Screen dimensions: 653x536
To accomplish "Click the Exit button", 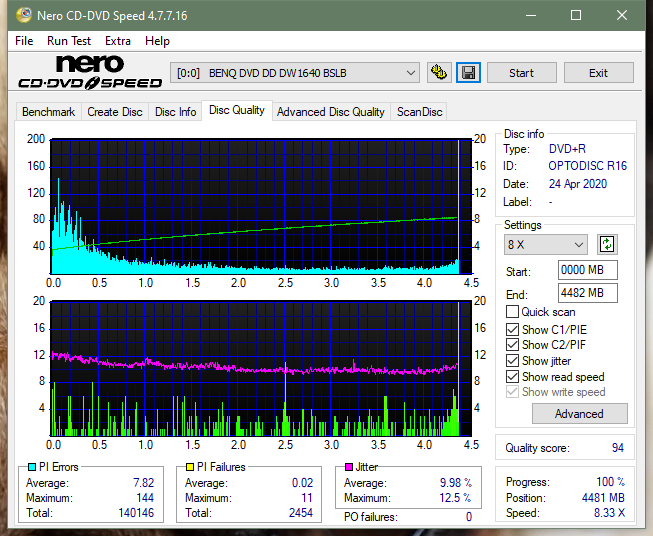I will coord(598,73).
